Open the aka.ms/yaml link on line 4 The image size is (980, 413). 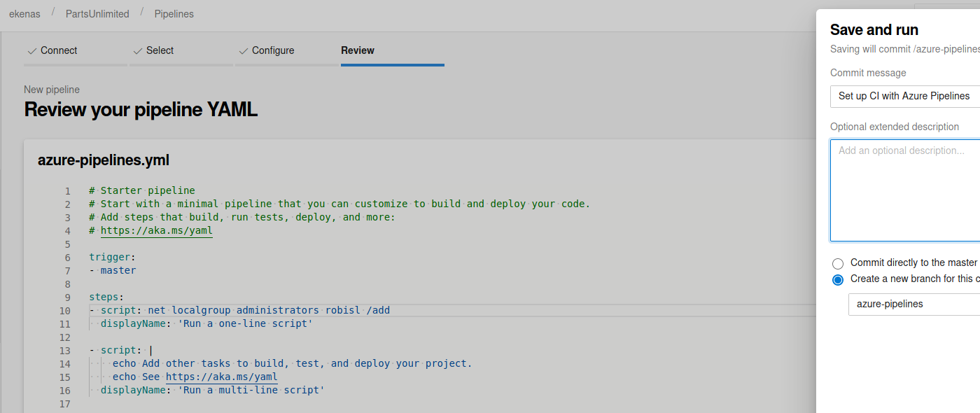(x=157, y=230)
